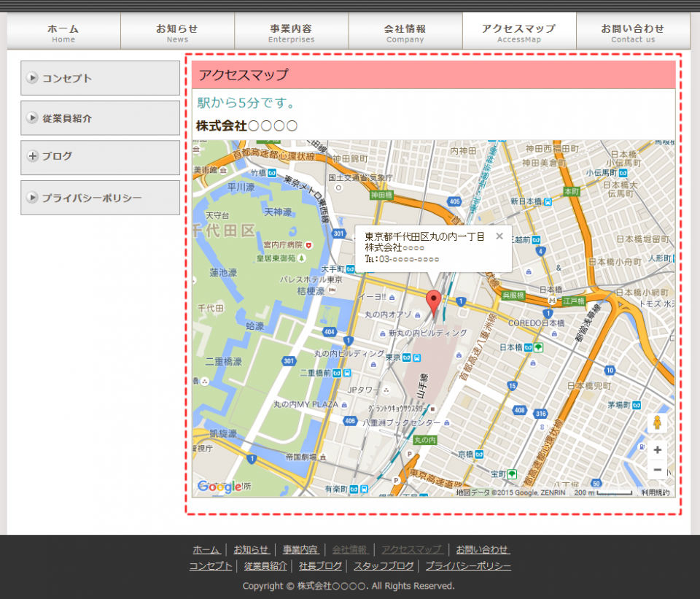Viewport: 700px width, 599px height.
Task: Open footer プライバシーポリシー link
Action: tap(468, 566)
